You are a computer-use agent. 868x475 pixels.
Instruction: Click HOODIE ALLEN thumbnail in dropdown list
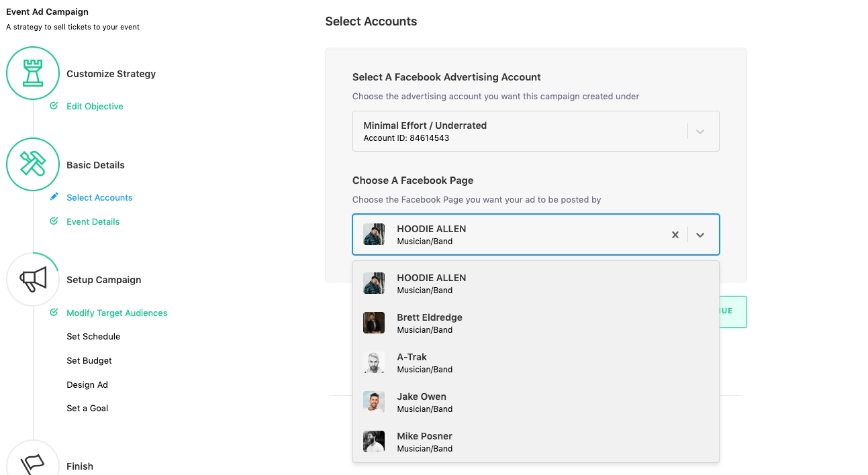coord(374,283)
